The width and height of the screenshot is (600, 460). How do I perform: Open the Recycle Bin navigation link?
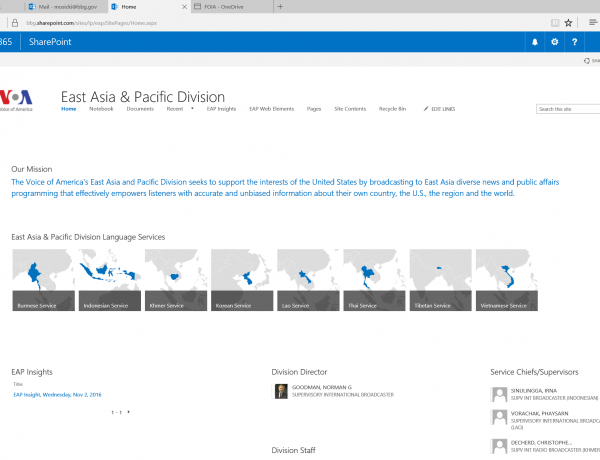[x=392, y=109]
